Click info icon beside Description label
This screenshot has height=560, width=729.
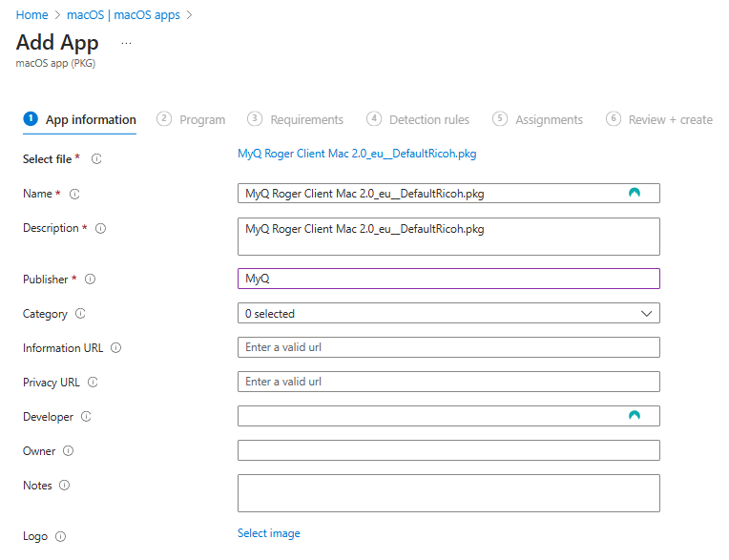100,228
